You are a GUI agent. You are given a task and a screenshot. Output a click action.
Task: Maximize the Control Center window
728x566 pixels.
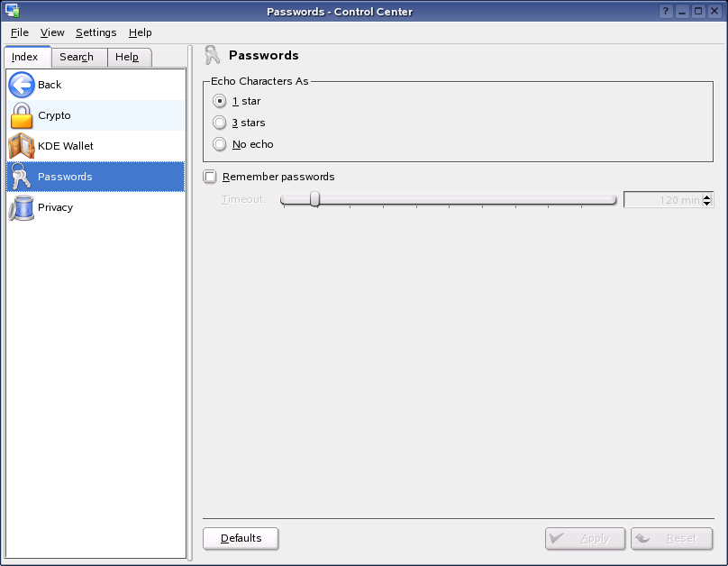698,11
